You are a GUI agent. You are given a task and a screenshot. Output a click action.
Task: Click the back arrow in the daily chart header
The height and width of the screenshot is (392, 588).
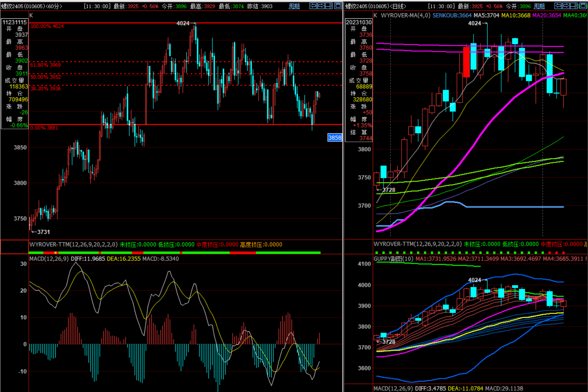558,6
